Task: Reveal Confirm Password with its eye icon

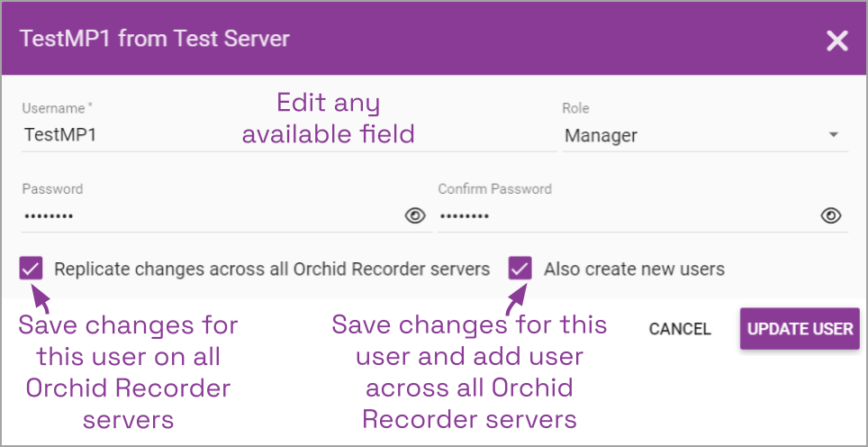Action: pyautogui.click(x=831, y=215)
